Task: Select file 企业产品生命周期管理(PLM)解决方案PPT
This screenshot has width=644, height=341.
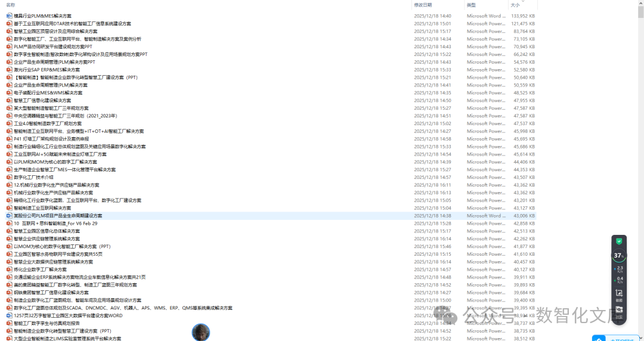Action: [54, 62]
